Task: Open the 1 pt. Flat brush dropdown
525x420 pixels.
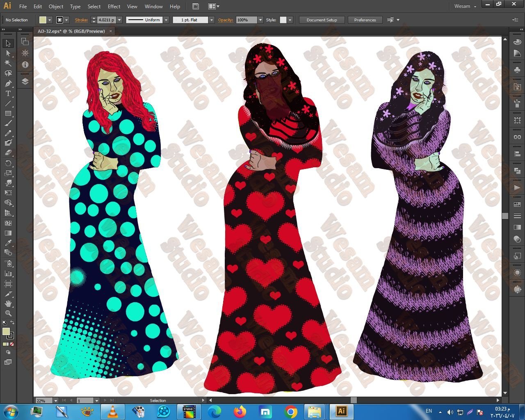Action: pos(212,20)
